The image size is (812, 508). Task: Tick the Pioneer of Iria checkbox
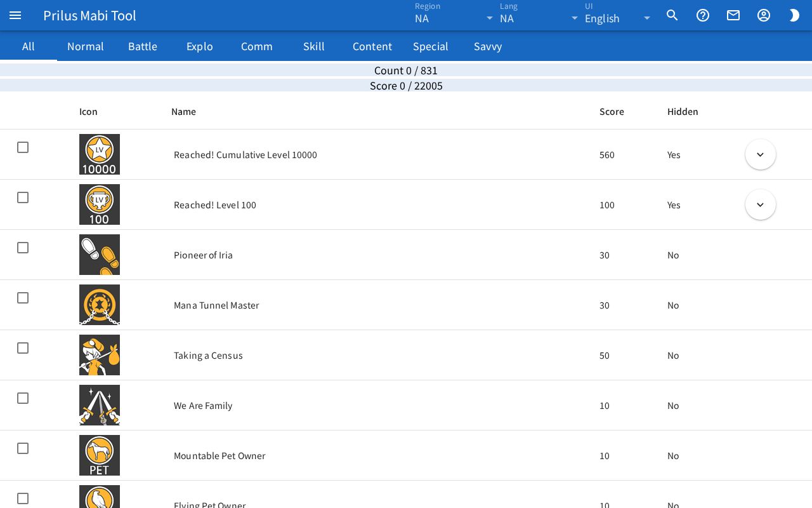pyautogui.click(x=23, y=248)
